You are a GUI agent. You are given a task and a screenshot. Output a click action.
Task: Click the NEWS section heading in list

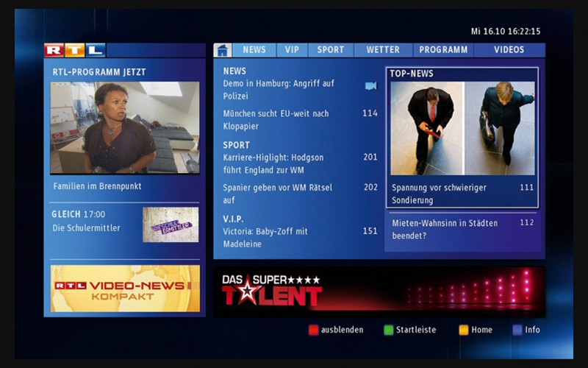tap(234, 71)
